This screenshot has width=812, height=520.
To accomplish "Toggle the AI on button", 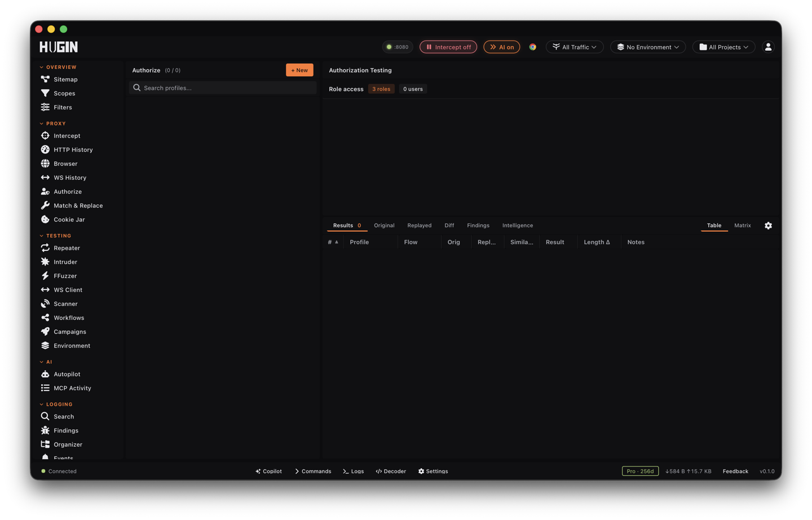I will pyautogui.click(x=502, y=47).
